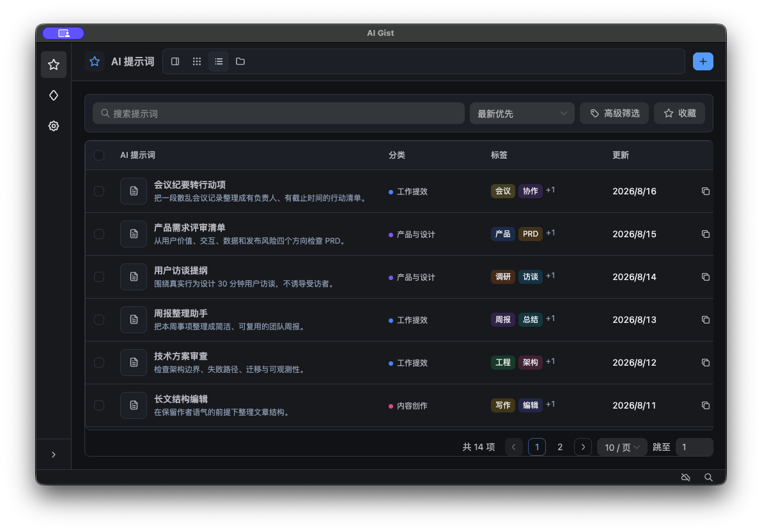
Task: Click the PRD tag
Action: click(x=530, y=234)
